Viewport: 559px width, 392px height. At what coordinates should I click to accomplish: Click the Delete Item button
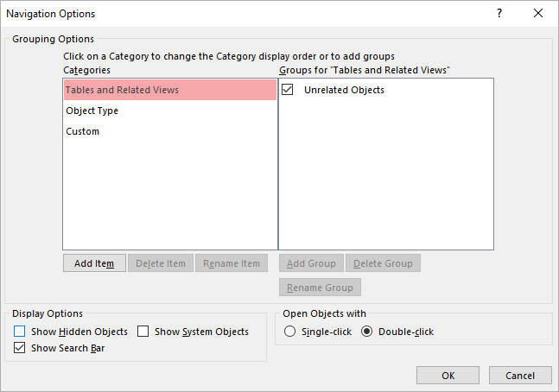(161, 263)
